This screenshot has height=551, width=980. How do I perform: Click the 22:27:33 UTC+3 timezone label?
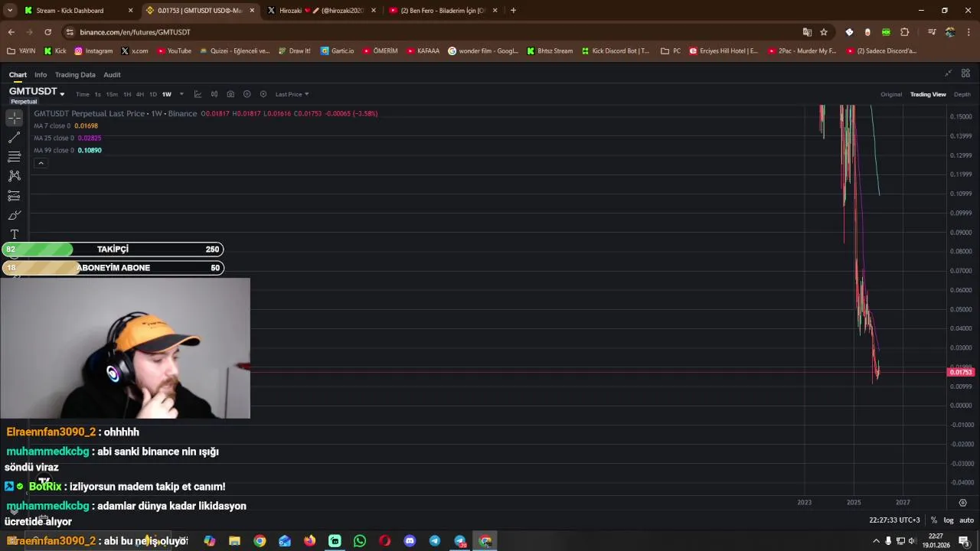(894, 520)
